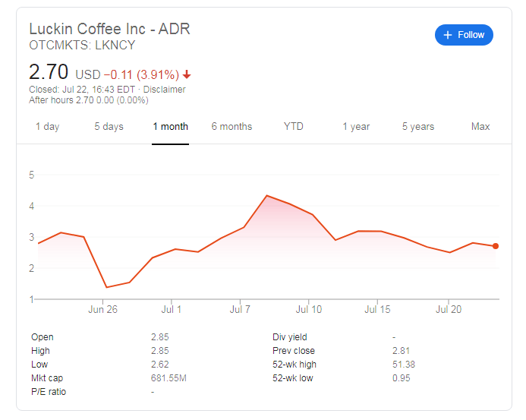Click the Mkt cap value 681.55M
The height and width of the screenshot is (420, 526).
pos(169,378)
